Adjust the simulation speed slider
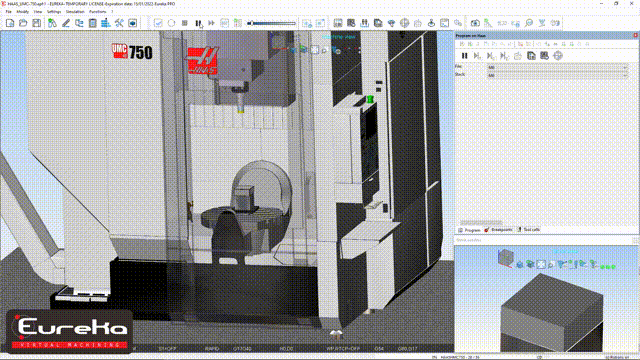Screen dimensions: 640x360 coord(271,23)
